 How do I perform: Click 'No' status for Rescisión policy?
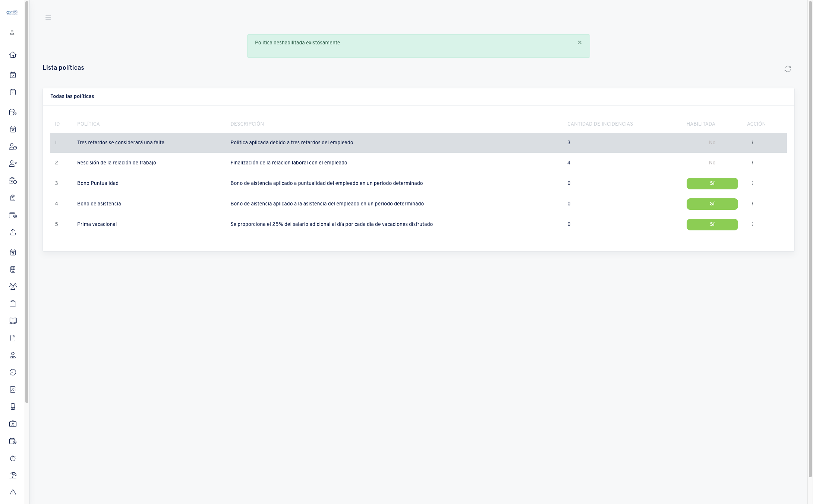(x=712, y=163)
